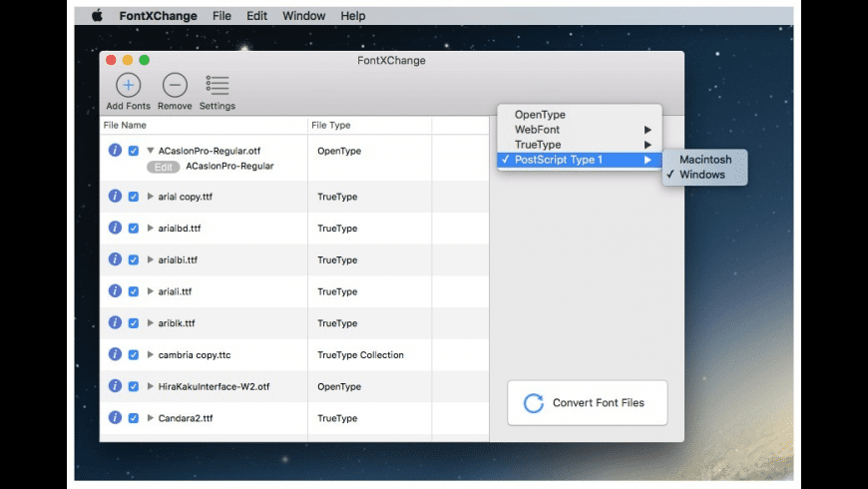This screenshot has height=489, width=868.
Task: Click the TrueType type of arialbi.ttf
Action: pyautogui.click(x=337, y=259)
